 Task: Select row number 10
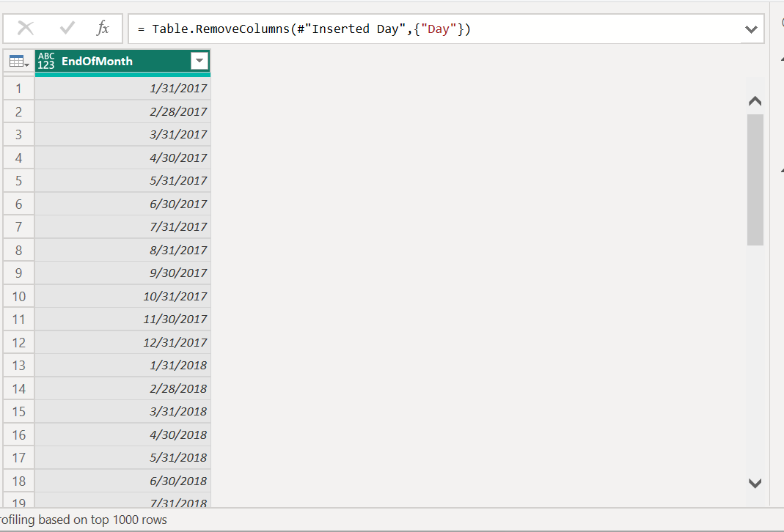click(x=18, y=296)
